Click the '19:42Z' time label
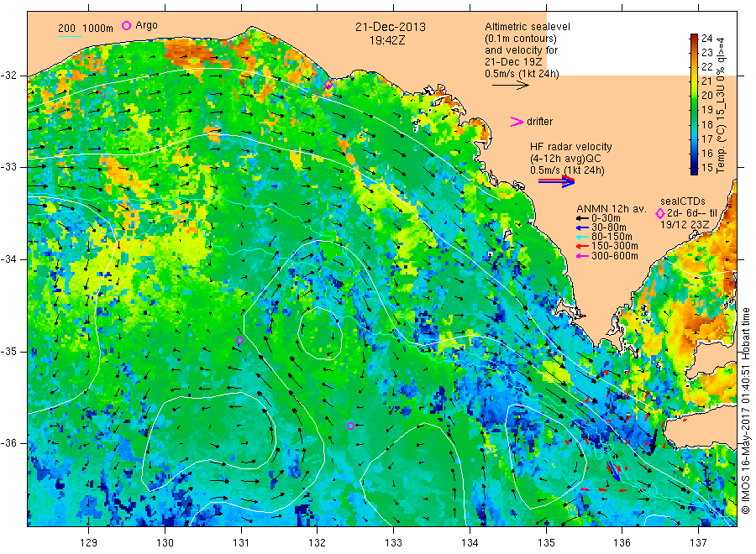This screenshot has width=756, height=554. pos(387,40)
